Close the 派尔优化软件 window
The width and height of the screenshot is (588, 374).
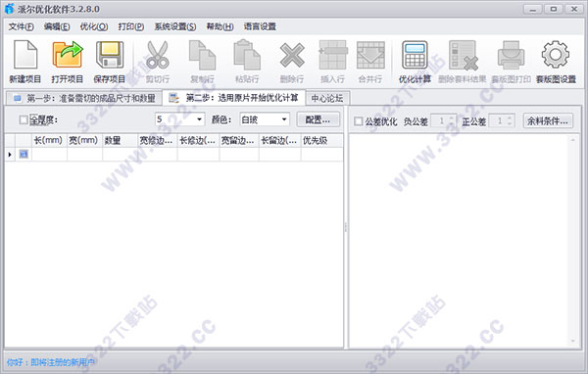[574, 9]
